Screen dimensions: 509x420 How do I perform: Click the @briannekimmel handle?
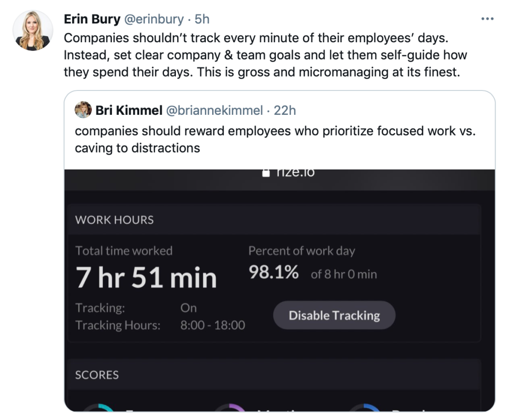pos(214,110)
